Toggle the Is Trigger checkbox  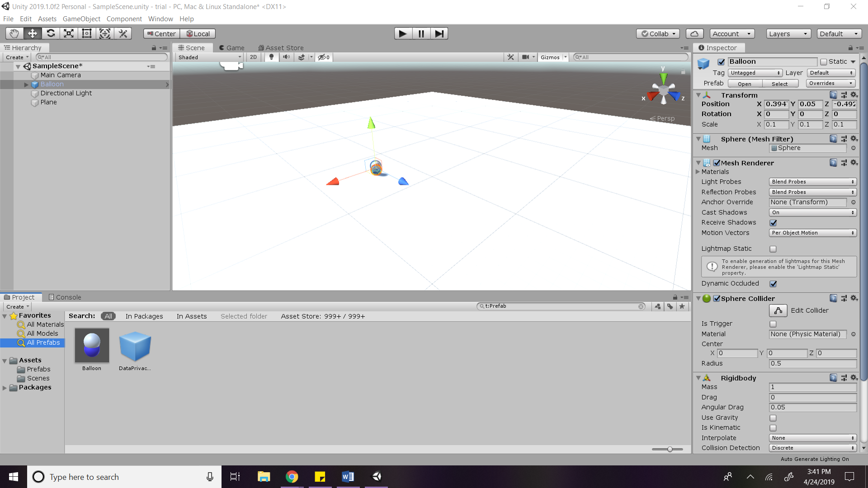coord(773,324)
